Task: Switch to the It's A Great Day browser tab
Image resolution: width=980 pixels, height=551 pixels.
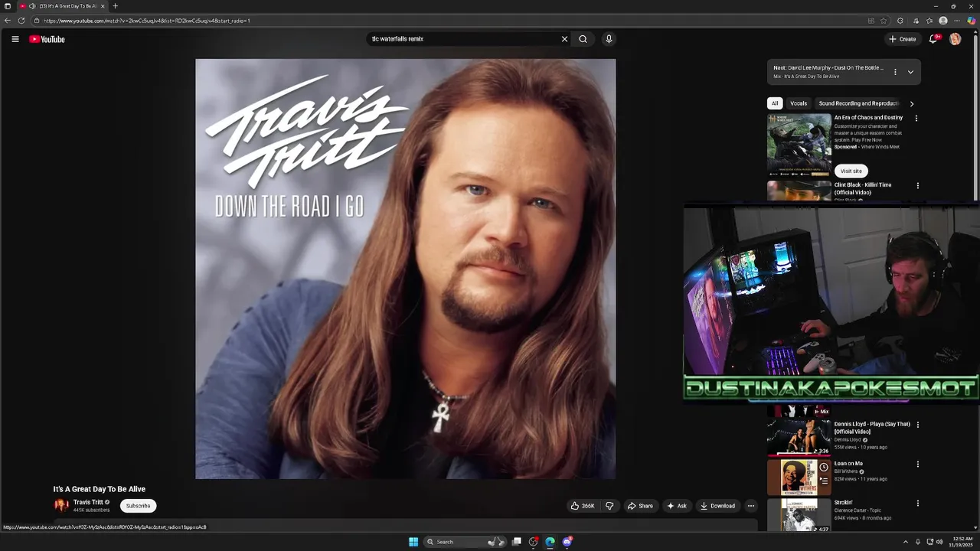Action: point(63,6)
